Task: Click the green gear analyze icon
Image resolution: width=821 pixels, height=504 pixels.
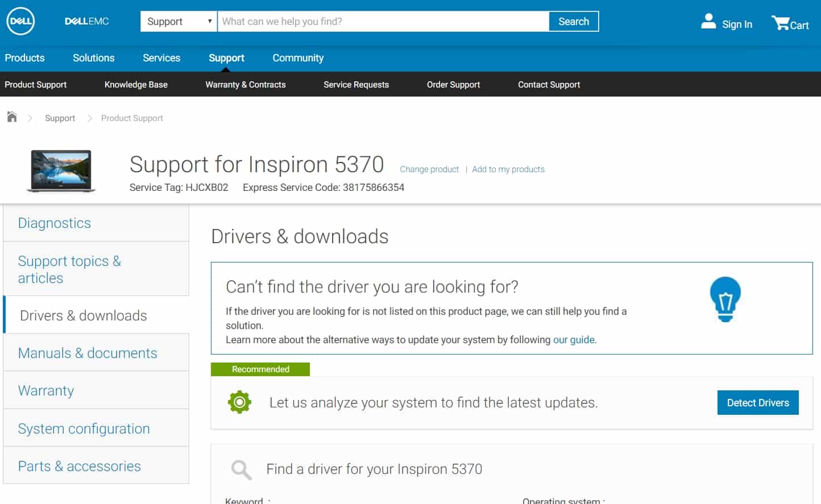Action: point(239,402)
